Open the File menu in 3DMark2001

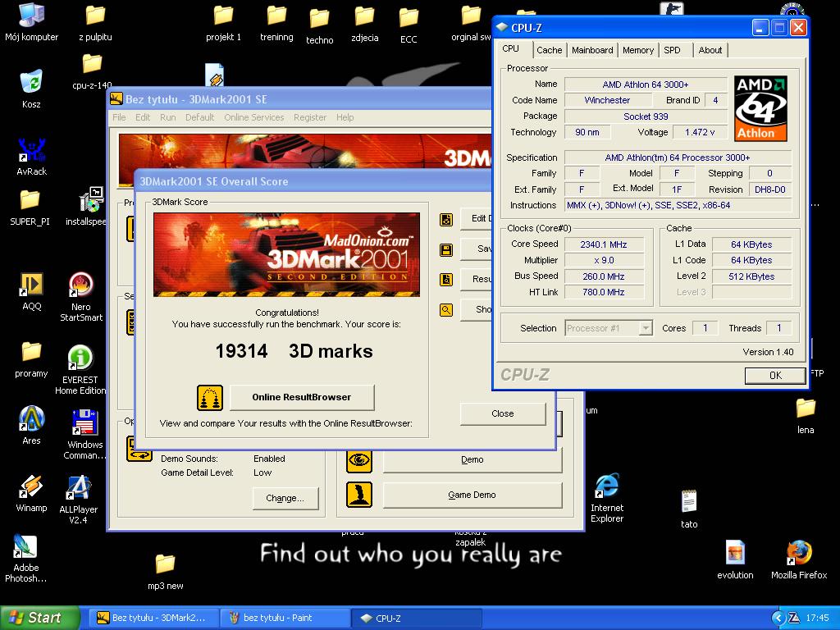(x=119, y=117)
